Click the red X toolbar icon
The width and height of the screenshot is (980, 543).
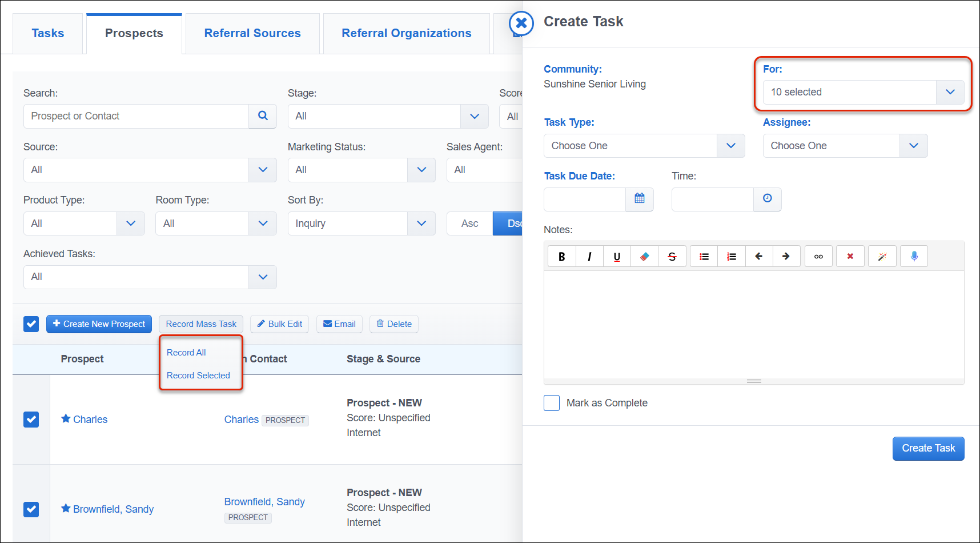coord(850,257)
